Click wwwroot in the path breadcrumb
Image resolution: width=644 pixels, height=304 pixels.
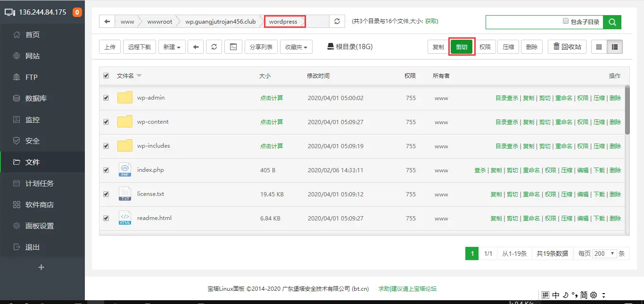click(160, 21)
